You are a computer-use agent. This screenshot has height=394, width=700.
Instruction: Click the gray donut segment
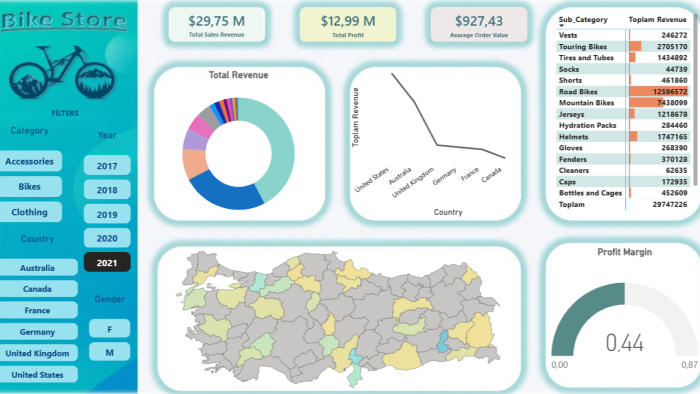click(210, 117)
